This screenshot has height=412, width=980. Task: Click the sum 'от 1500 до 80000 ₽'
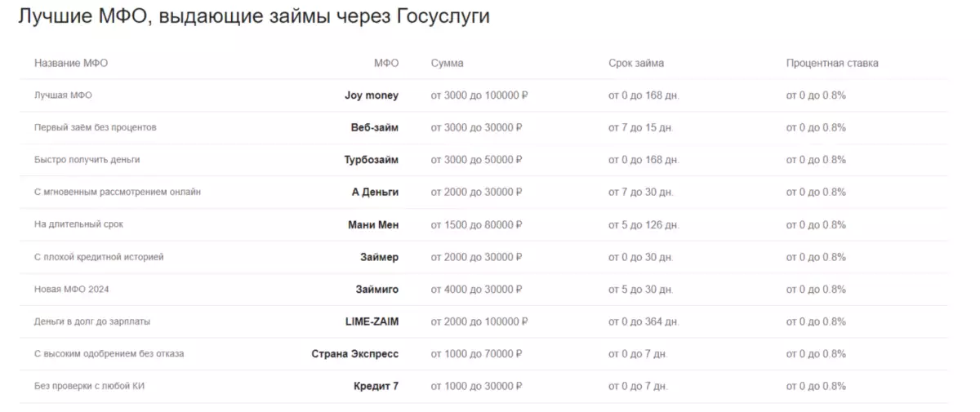[476, 224]
